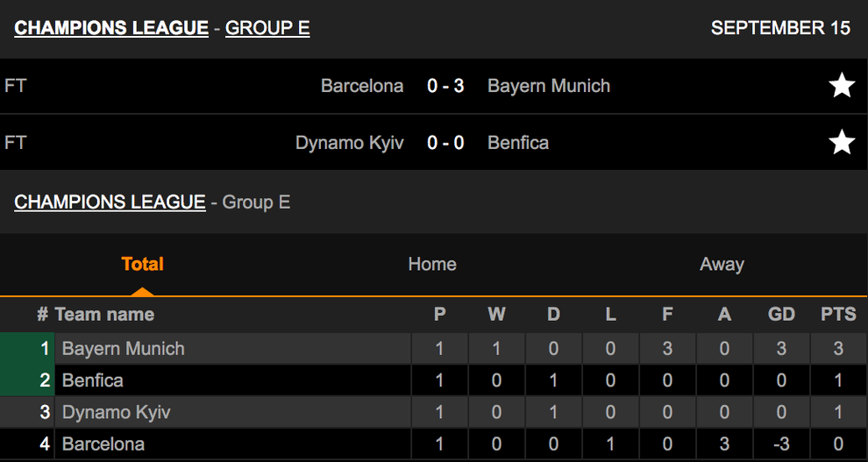Screen dimensions: 868x462
Task: Switch to the Total standings tab
Action: click(x=143, y=264)
